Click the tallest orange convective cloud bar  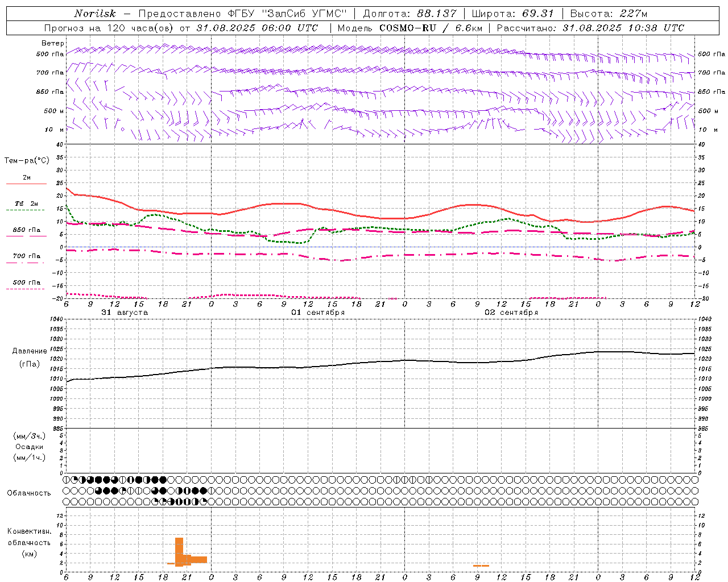tap(179, 551)
